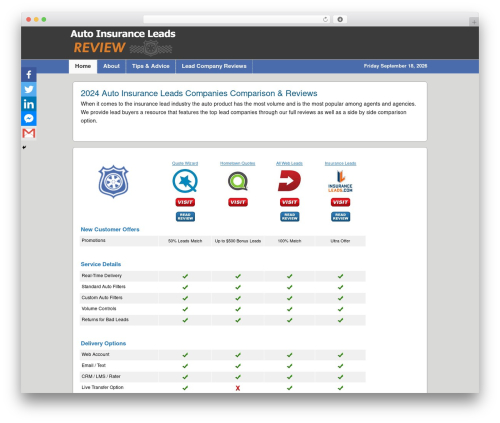Click VISIT button under Hometown Quotes
The width and height of the screenshot is (500, 423).
click(238, 202)
